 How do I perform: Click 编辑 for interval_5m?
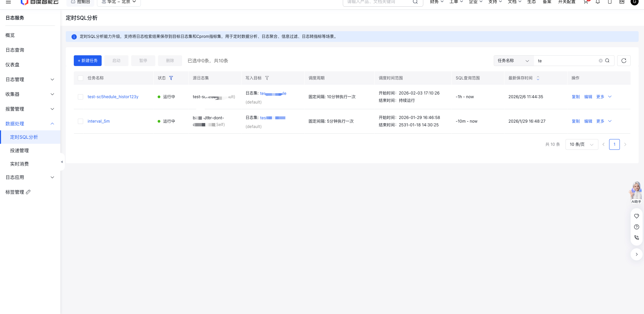[588, 121]
